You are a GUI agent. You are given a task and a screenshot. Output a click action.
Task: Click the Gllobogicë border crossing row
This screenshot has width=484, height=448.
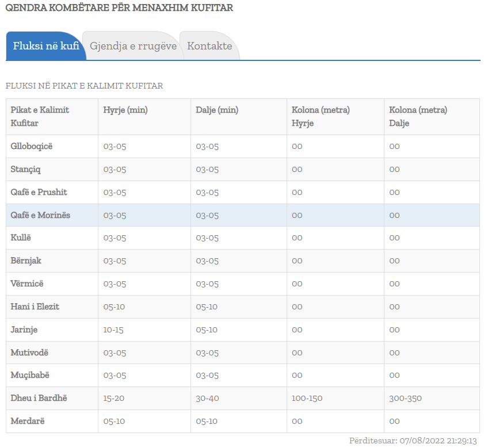click(x=32, y=146)
